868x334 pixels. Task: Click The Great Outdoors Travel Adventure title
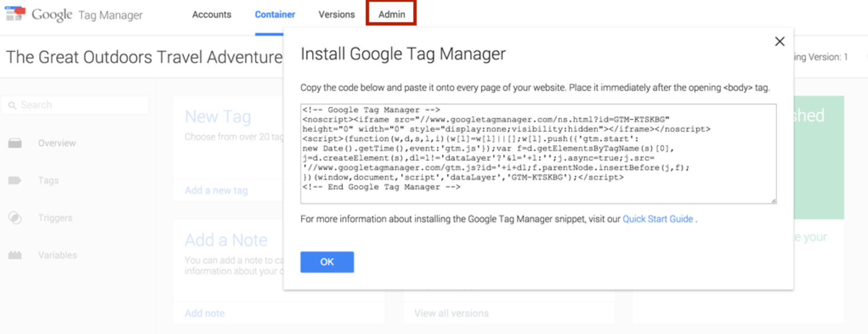click(x=144, y=57)
